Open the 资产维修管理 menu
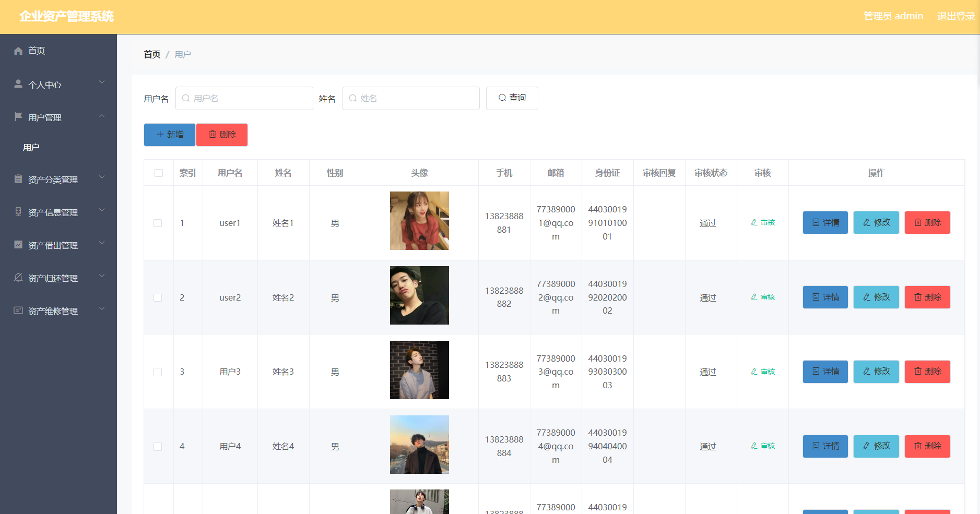Viewport: 980px width, 514px height. (58, 311)
